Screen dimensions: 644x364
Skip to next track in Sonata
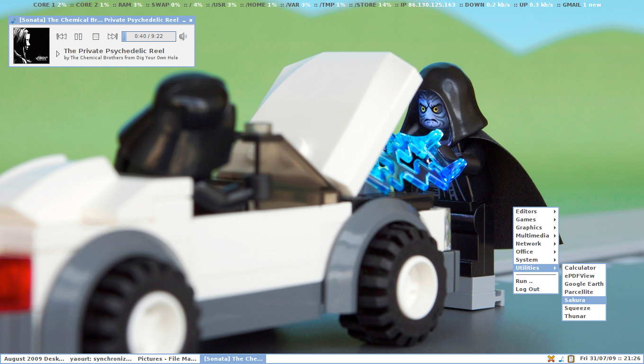tap(113, 36)
